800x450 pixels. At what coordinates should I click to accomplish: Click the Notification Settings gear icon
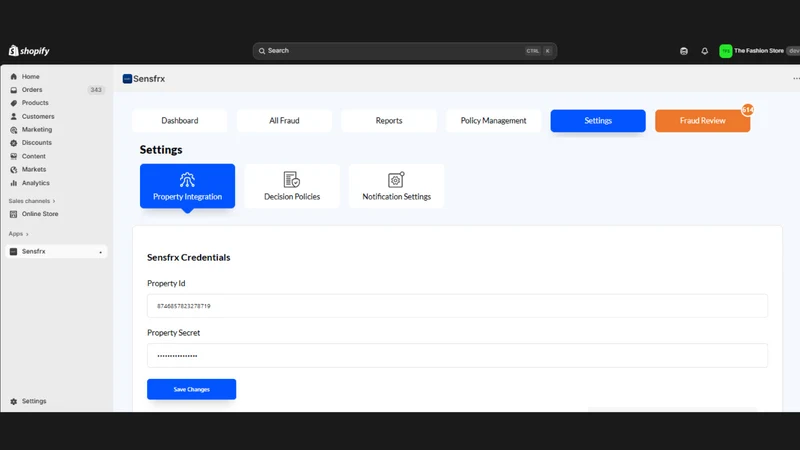pyautogui.click(x=396, y=180)
